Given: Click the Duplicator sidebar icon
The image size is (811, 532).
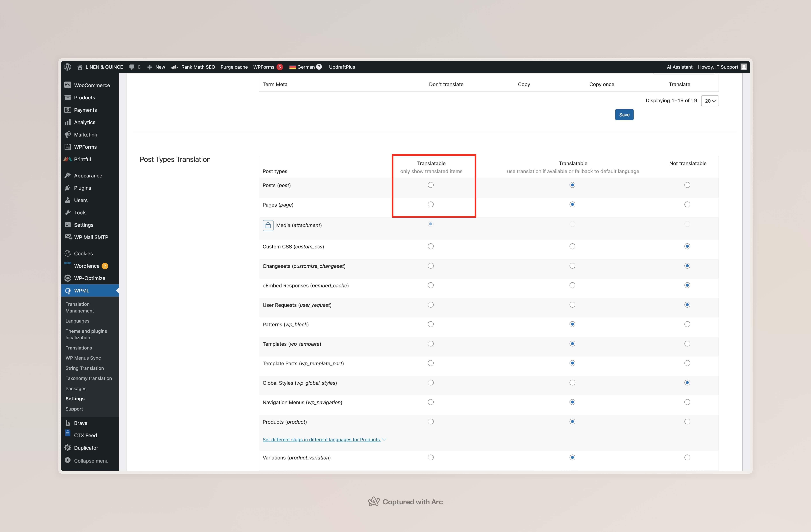Looking at the screenshot, I should [x=68, y=448].
